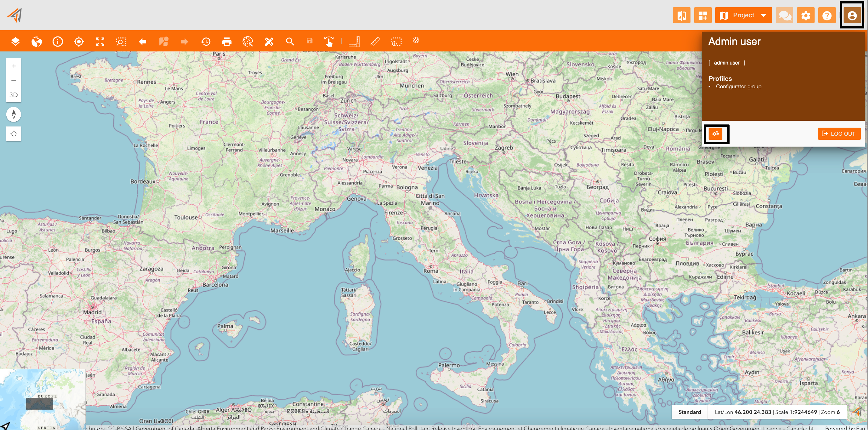868x430 pixels.
Task: Click the Scale 1:9244649 value
Action: (x=796, y=412)
